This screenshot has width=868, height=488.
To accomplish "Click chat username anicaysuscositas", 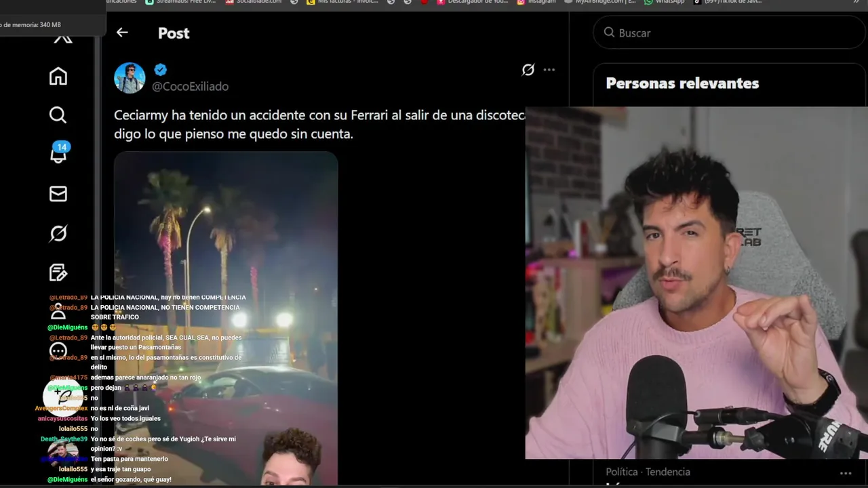I will (62, 418).
